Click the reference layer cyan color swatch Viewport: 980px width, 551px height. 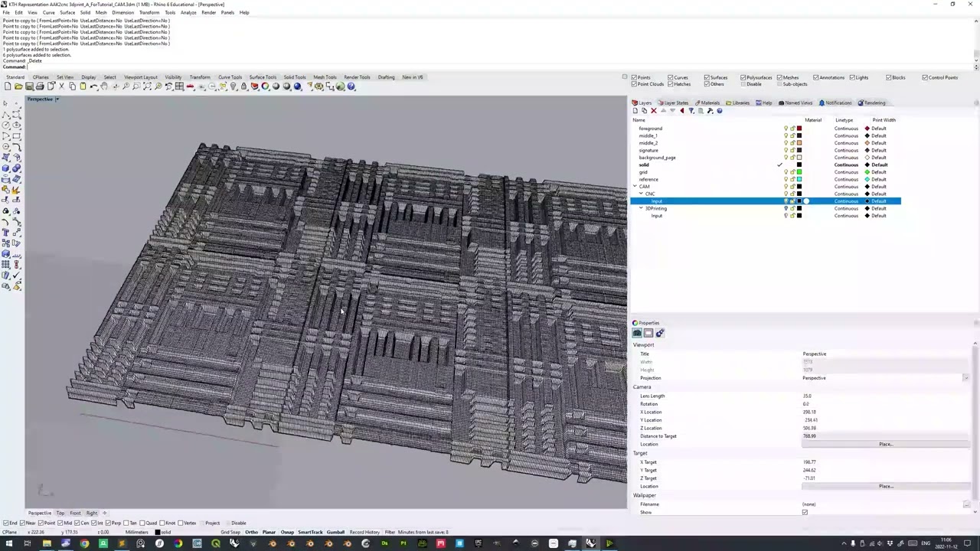tap(799, 179)
